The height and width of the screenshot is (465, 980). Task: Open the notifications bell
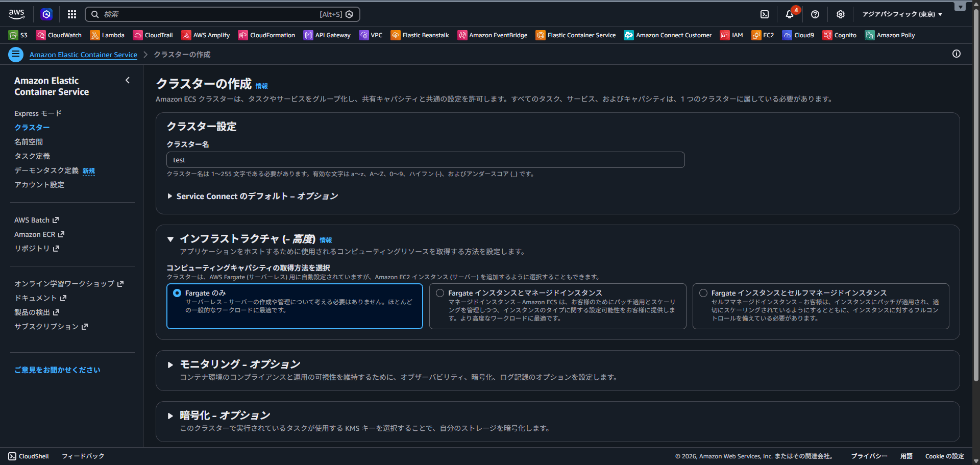pos(790,14)
